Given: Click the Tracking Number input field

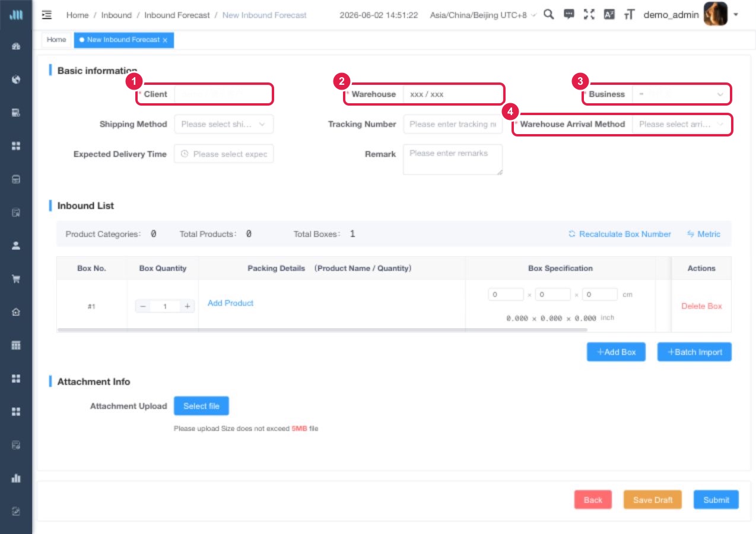Looking at the screenshot, I should pyautogui.click(x=453, y=124).
